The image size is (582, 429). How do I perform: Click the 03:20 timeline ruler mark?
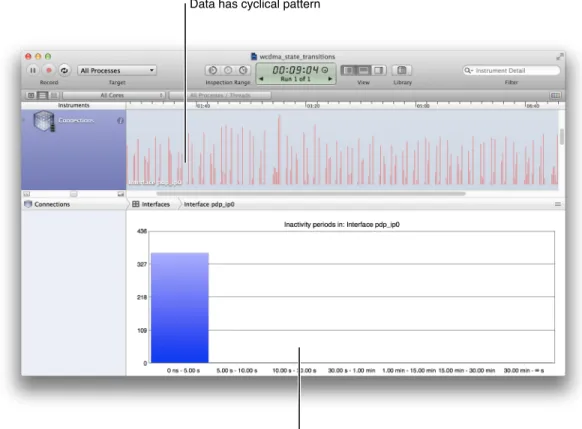(313, 106)
